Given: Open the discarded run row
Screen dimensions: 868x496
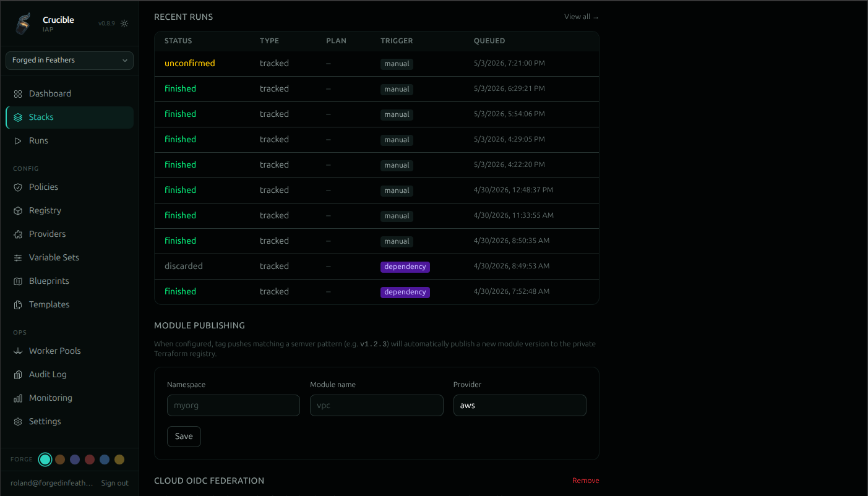Looking at the screenshot, I should click(x=377, y=267).
